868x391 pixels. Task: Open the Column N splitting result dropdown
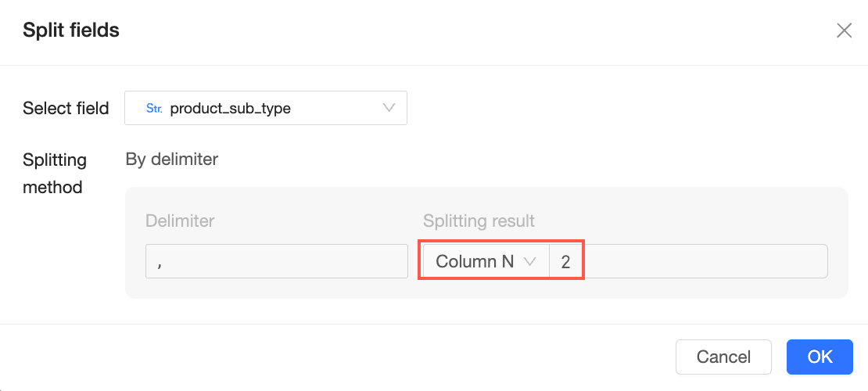pos(485,262)
